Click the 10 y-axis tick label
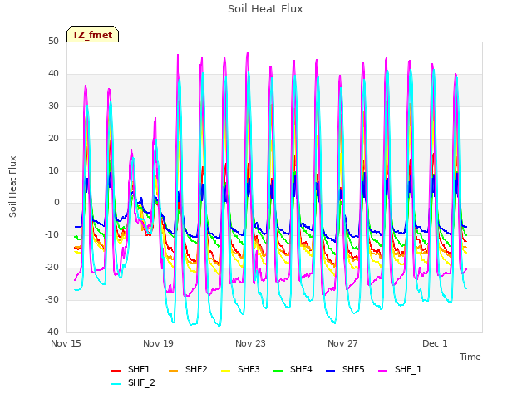This screenshot has width=532, height=399. point(53,170)
